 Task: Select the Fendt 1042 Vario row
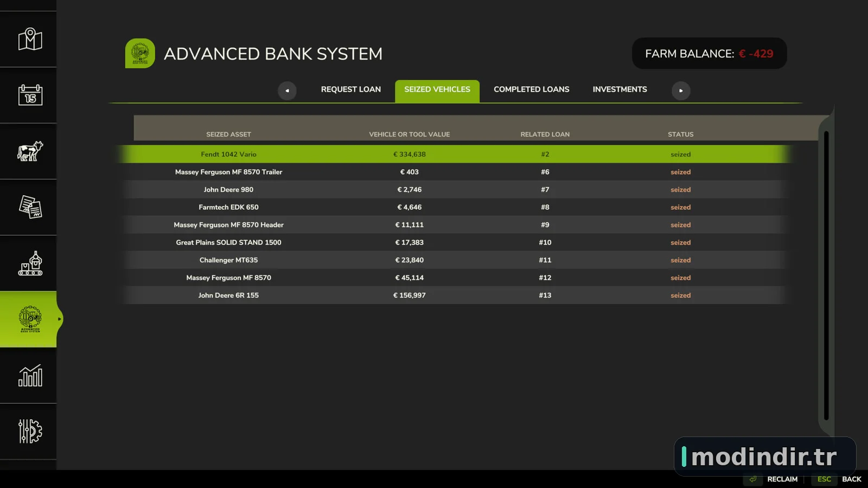[x=456, y=154]
